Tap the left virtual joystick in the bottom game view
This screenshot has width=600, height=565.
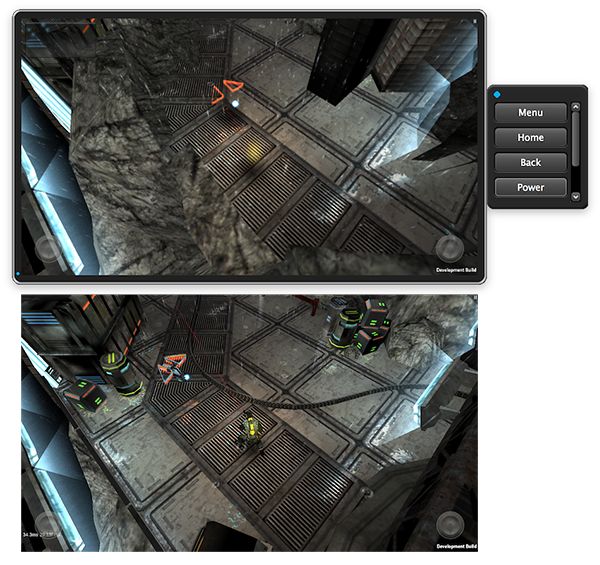pyautogui.click(x=48, y=525)
